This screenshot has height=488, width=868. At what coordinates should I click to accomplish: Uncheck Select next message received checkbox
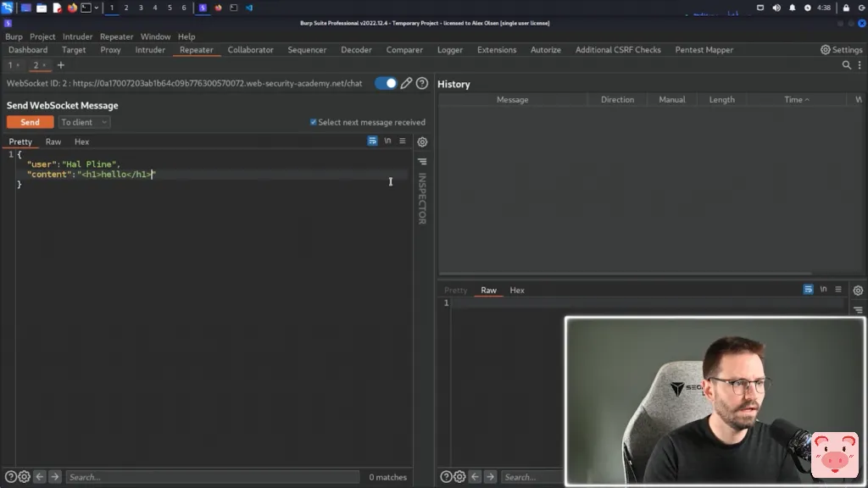314,122
